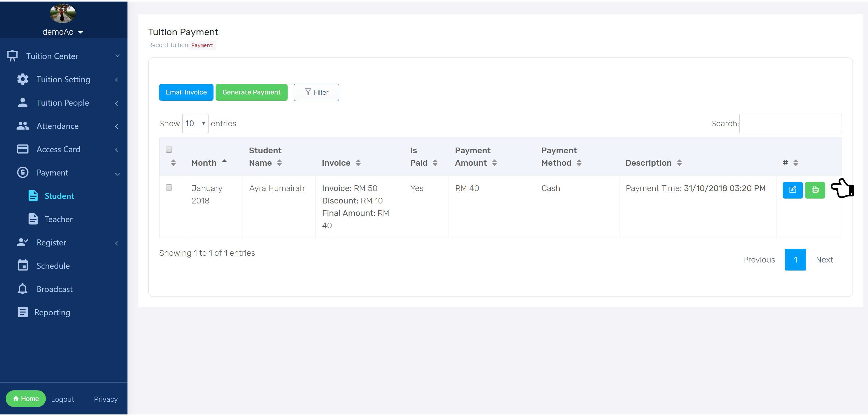Expand the Tuition Setting chevron
The width and height of the screenshot is (868, 416).
(117, 80)
